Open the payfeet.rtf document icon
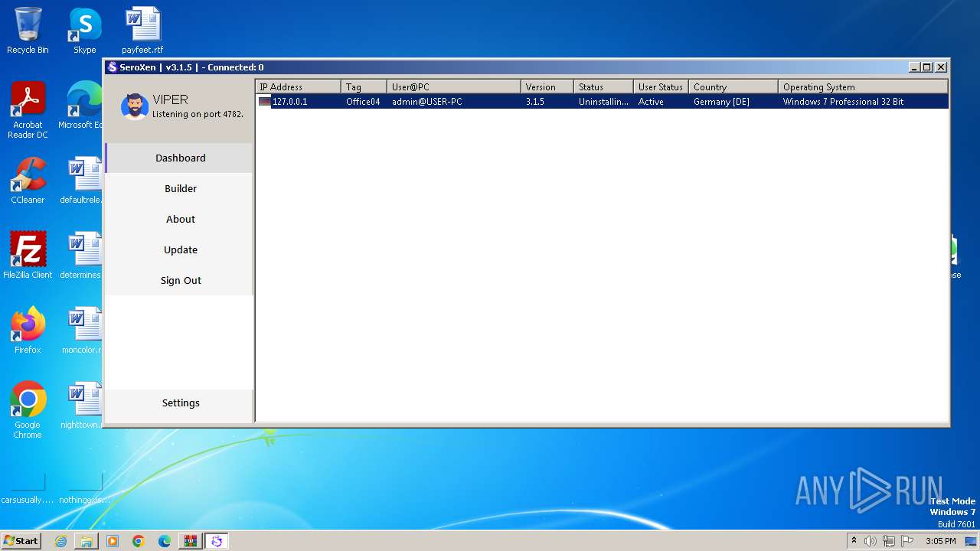 click(142, 31)
